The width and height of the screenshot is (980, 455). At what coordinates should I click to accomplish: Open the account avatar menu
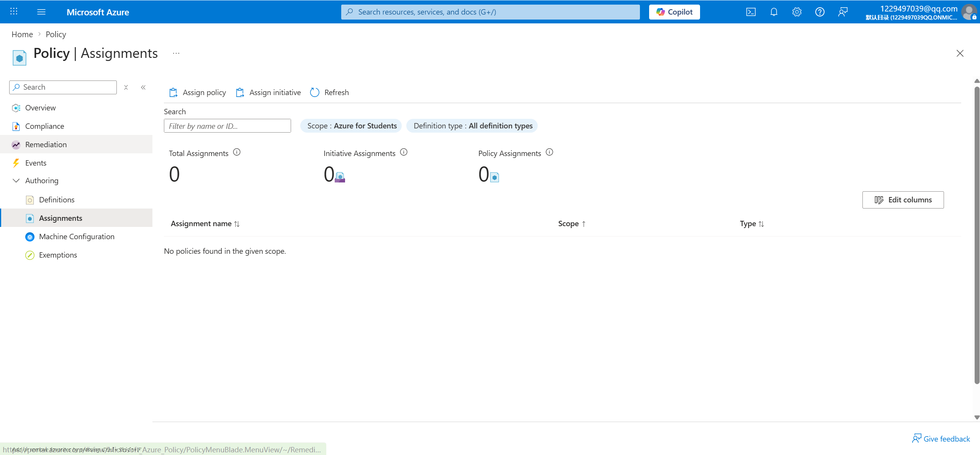pos(969,12)
